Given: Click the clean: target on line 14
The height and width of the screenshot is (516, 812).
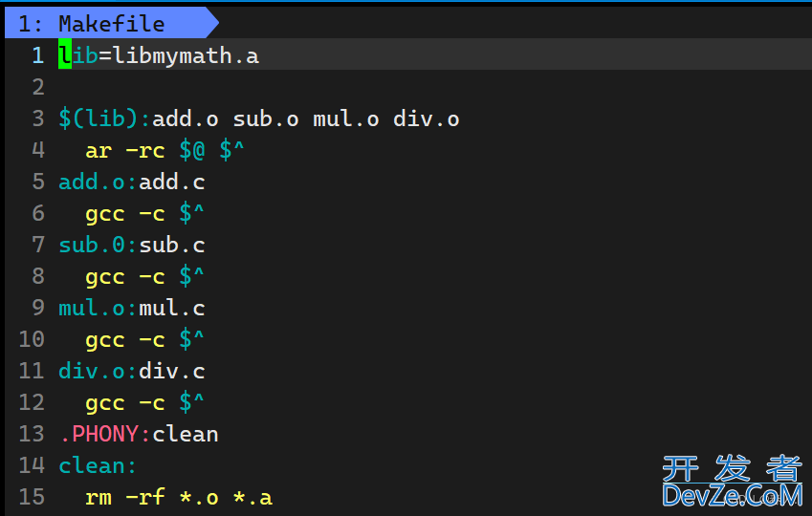Looking at the screenshot, I should point(98,465).
